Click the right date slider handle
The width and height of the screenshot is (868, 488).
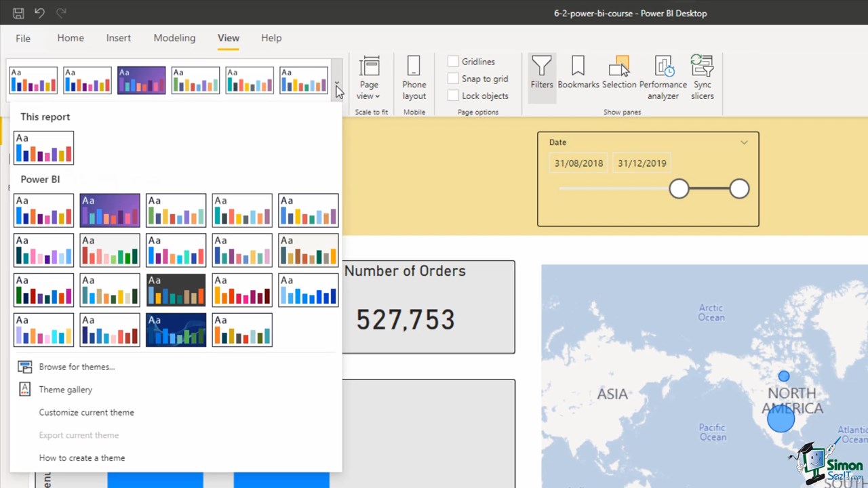(x=739, y=189)
